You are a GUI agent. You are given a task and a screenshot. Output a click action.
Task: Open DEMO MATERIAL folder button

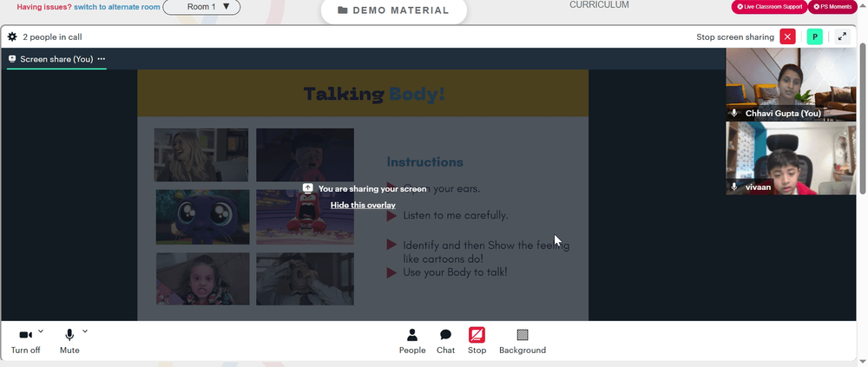pyautogui.click(x=393, y=10)
